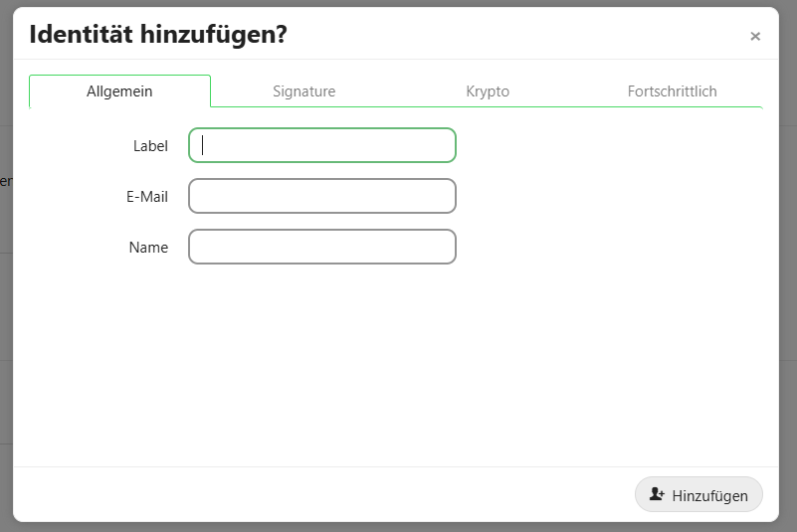Image resolution: width=797 pixels, height=532 pixels.
Task: Focus the Label input field
Action: click(322, 145)
